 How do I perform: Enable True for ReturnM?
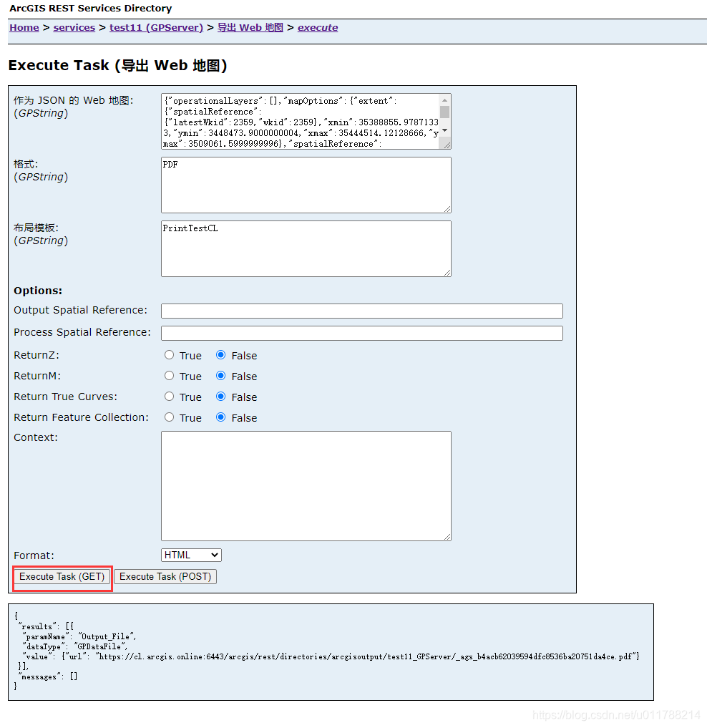coord(169,375)
